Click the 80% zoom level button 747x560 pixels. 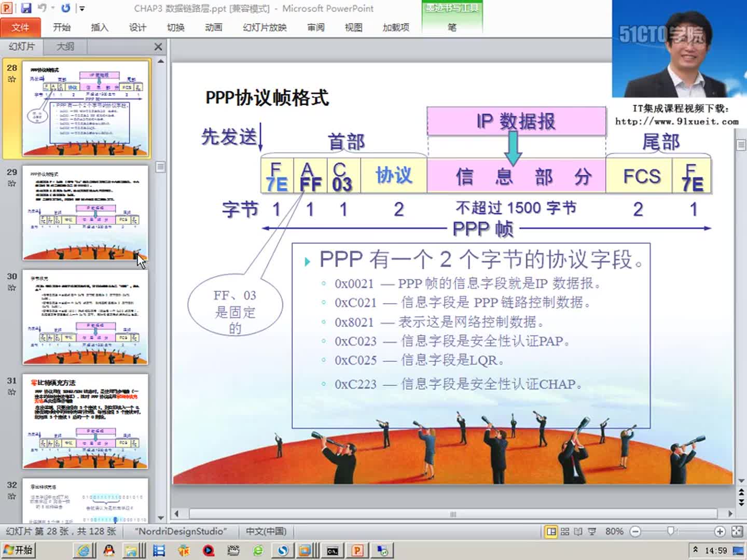[614, 531]
